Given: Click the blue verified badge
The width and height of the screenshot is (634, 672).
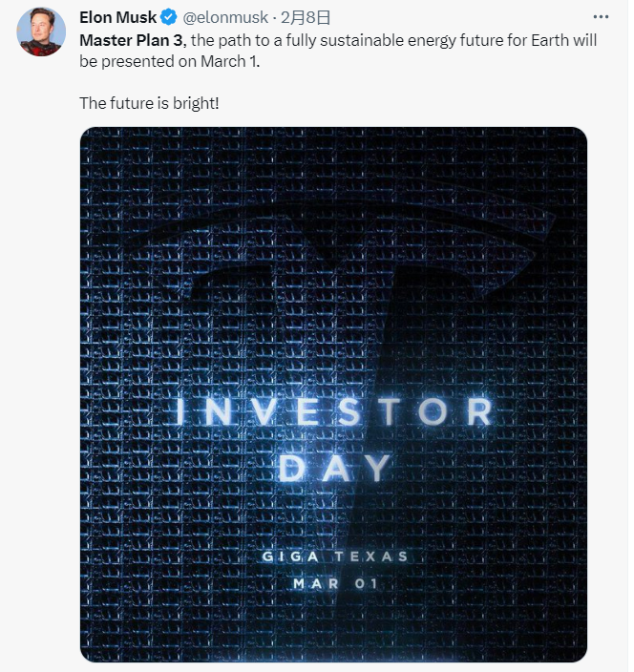Looking at the screenshot, I should 168,17.
